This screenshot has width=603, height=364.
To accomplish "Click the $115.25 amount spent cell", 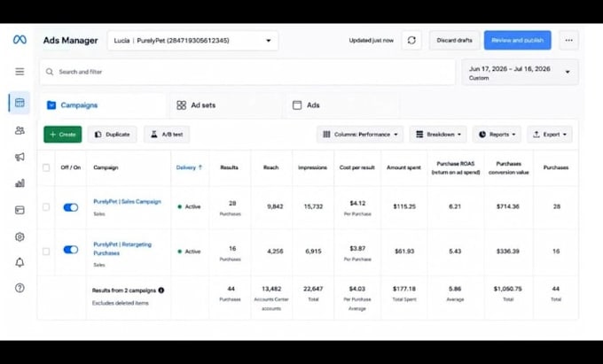I will (x=404, y=206).
